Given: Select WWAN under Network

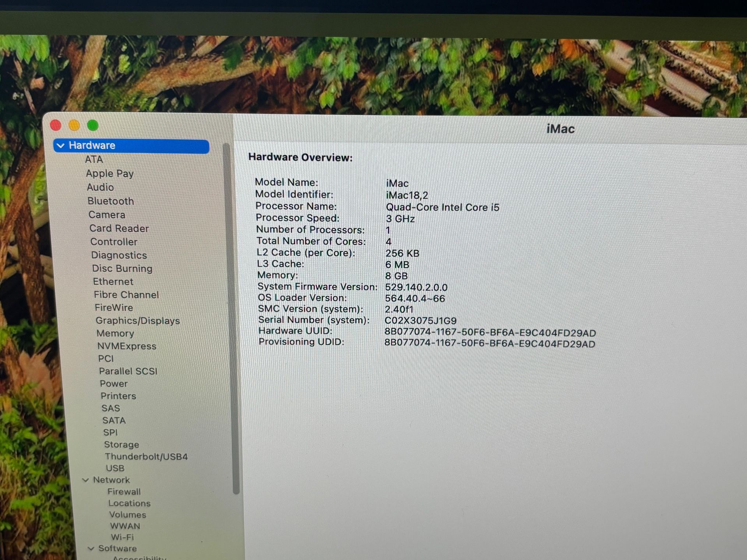Looking at the screenshot, I should pyautogui.click(x=125, y=526).
